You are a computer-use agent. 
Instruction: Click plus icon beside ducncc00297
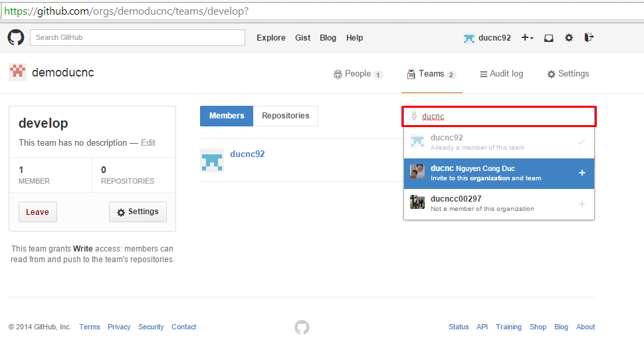(x=582, y=204)
